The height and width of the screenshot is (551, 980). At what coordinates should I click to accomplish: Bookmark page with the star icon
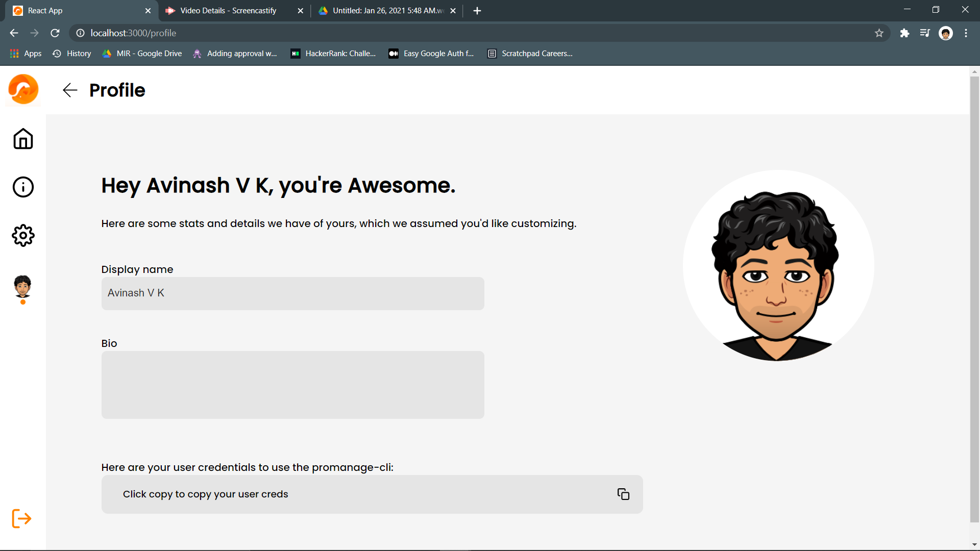879,33
